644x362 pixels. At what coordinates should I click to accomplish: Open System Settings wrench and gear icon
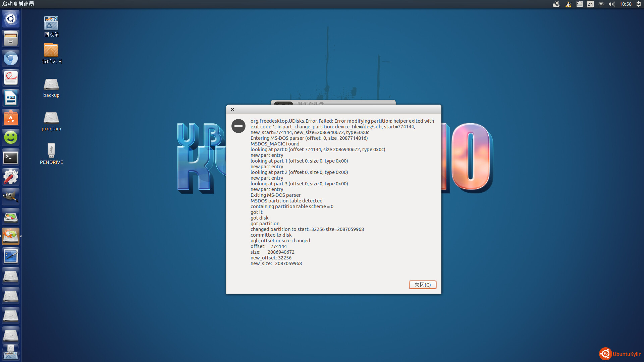click(x=11, y=177)
